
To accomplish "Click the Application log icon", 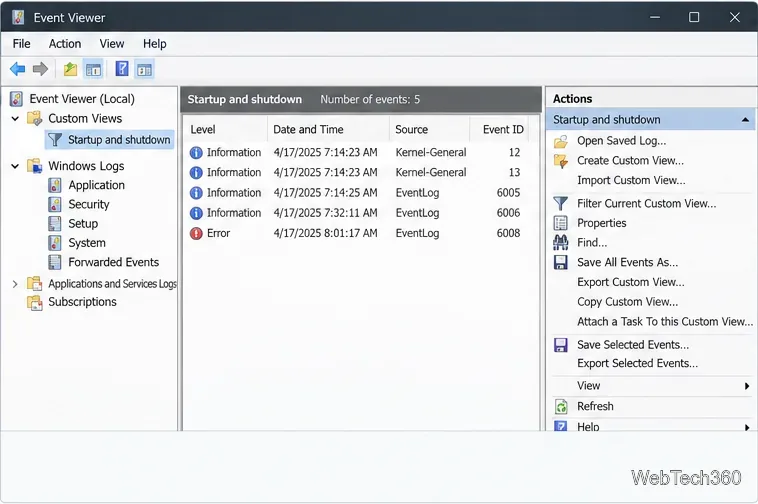I will point(55,185).
